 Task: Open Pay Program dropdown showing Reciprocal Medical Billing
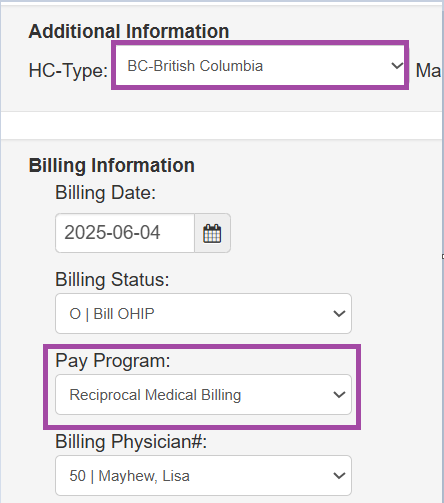click(203, 395)
